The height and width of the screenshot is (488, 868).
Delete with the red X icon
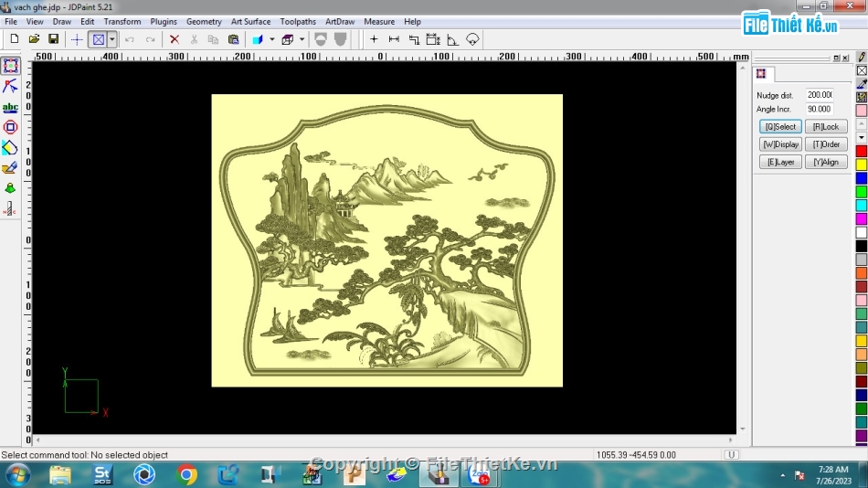tap(175, 39)
